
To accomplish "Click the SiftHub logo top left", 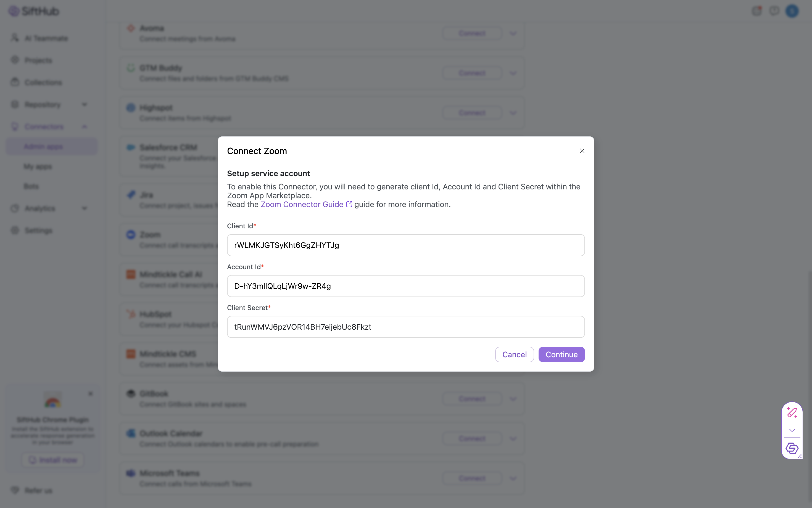I will coord(33,11).
